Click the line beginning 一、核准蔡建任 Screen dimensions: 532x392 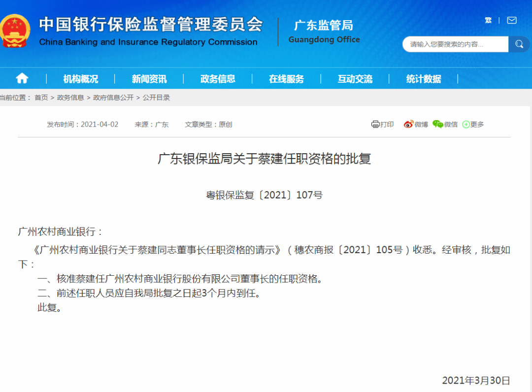[x=180, y=279]
